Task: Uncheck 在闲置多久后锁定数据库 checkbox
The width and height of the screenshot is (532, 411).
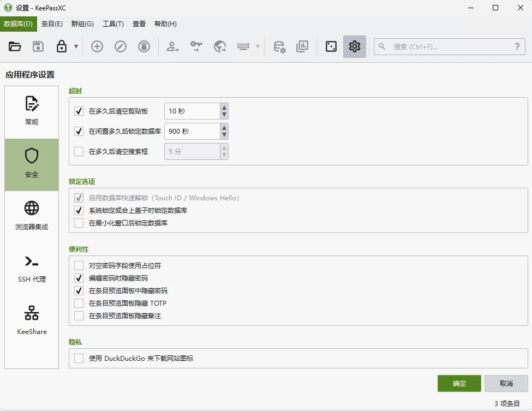Action: (x=79, y=132)
